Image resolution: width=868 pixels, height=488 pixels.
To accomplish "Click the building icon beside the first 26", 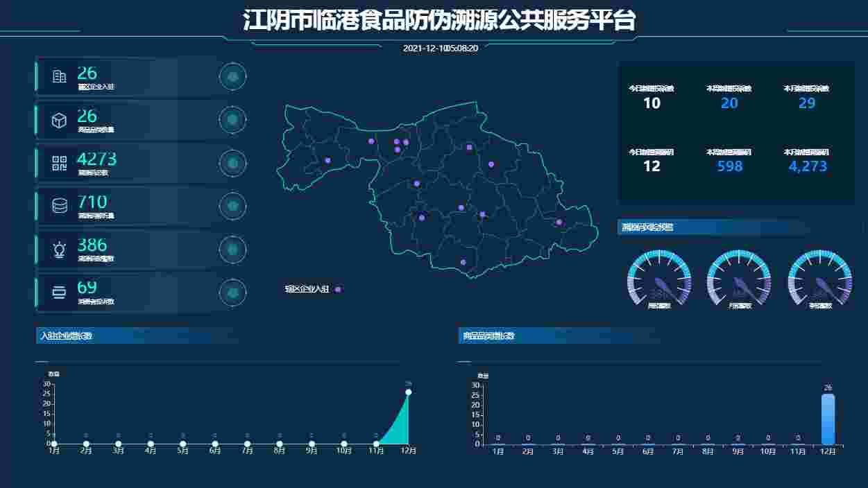I will point(59,77).
